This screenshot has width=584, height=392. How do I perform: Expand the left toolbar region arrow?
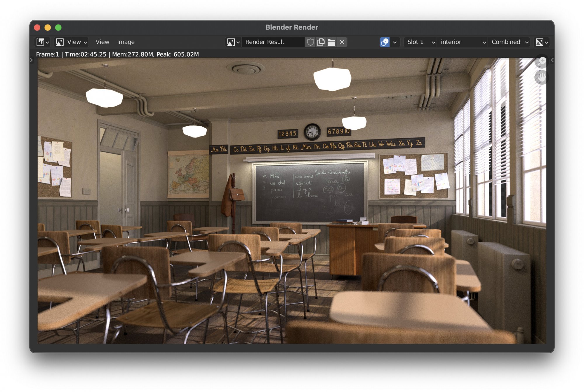coord(32,60)
